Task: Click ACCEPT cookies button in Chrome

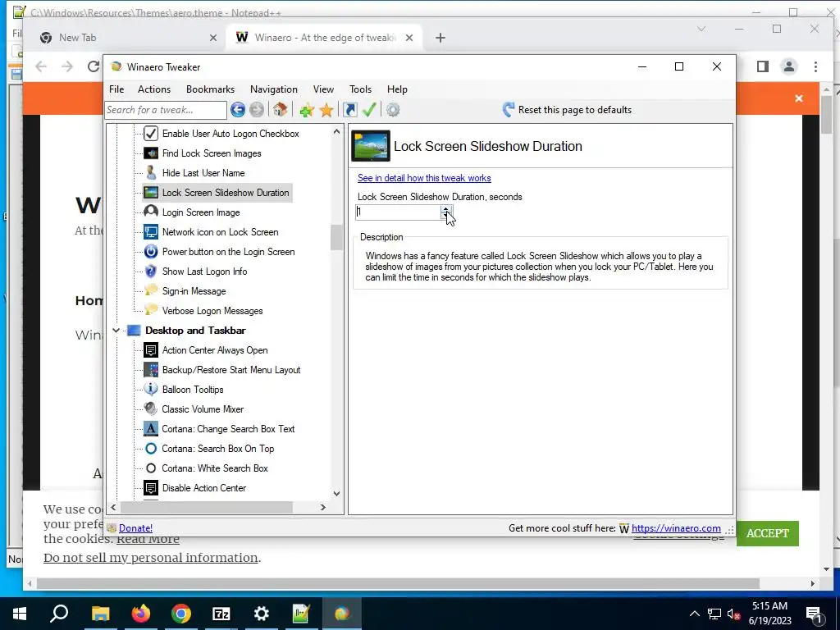Action: click(x=768, y=533)
